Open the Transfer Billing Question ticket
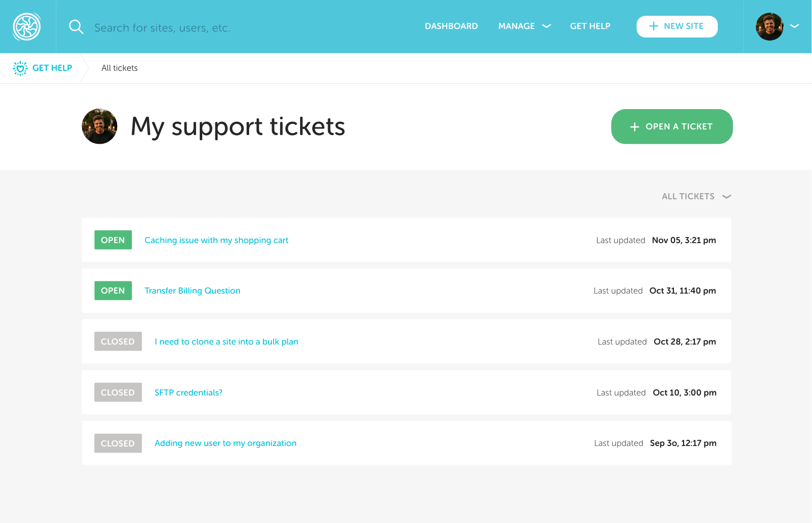 (192, 291)
